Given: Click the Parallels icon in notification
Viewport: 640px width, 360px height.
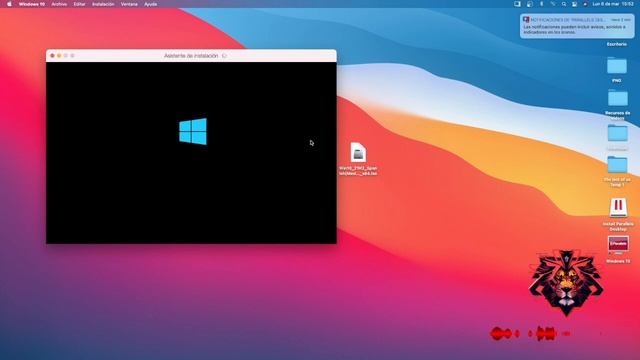Looking at the screenshot, I should point(526,20).
